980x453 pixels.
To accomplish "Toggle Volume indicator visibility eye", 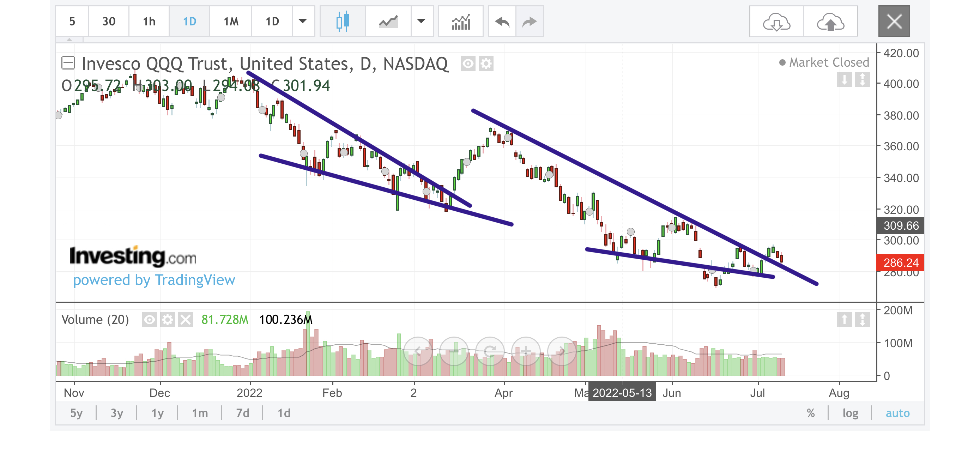I will (x=150, y=320).
